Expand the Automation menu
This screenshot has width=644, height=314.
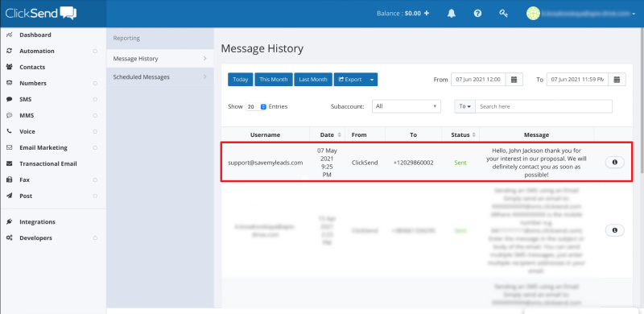[x=95, y=52]
